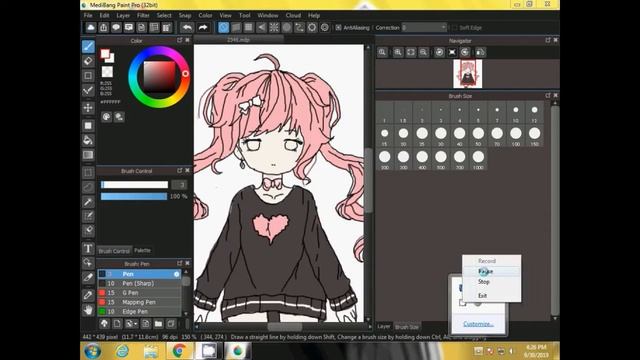
Task: Select the Gradient tool in left toolbar
Action: (88, 155)
